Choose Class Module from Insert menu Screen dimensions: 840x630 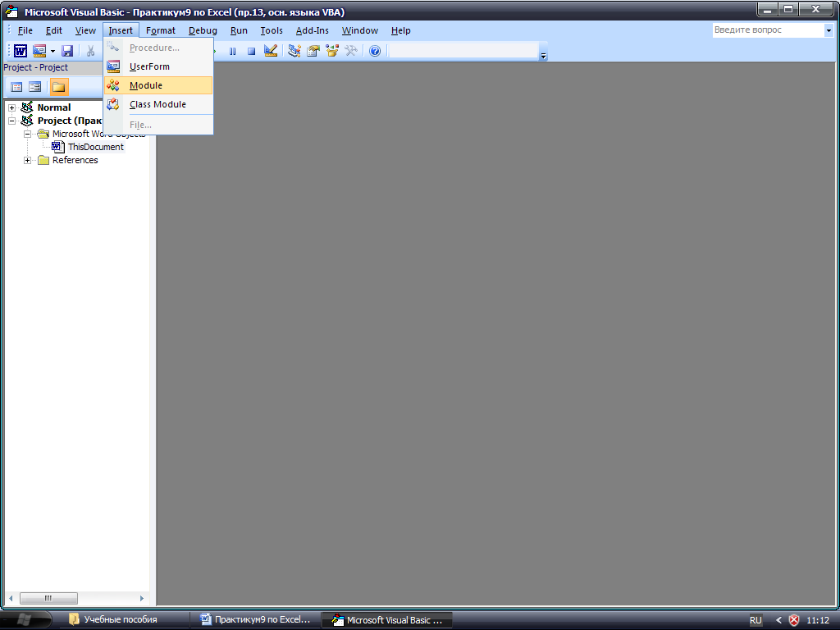click(158, 104)
